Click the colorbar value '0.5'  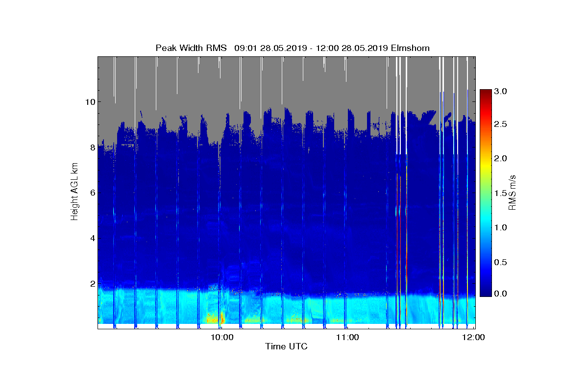[501, 262]
